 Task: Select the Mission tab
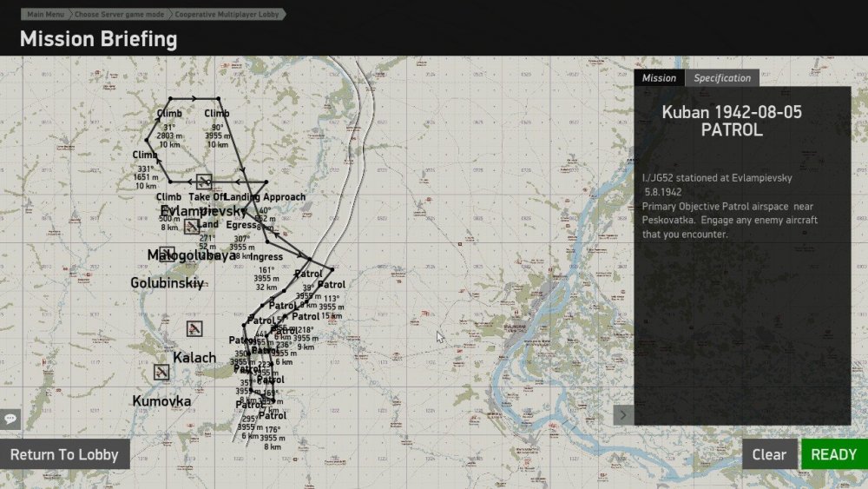tap(659, 78)
